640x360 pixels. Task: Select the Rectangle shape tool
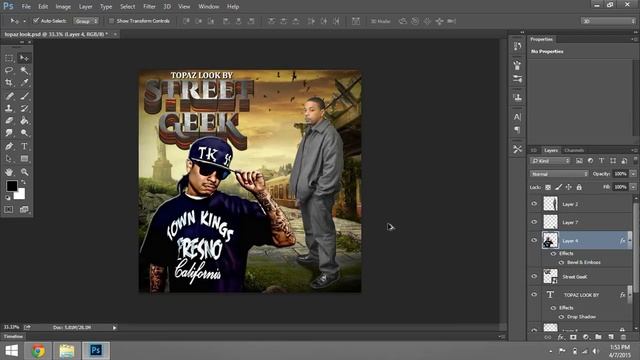[x=24, y=159]
